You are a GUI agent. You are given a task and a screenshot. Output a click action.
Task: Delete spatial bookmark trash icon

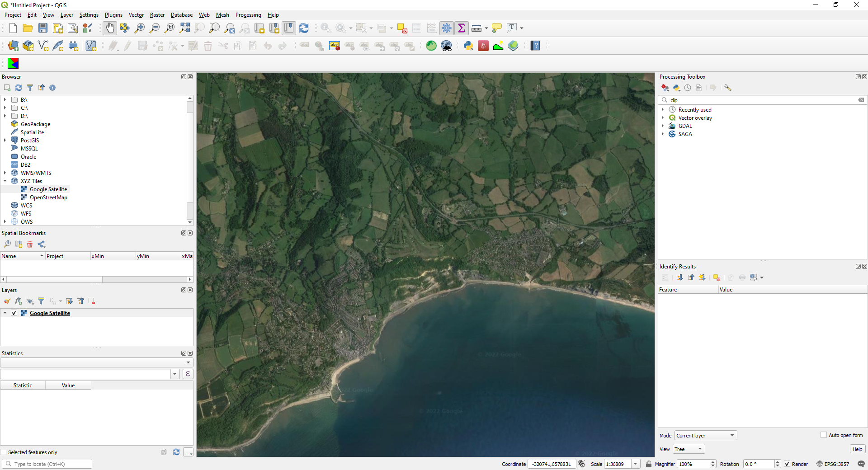click(x=30, y=244)
